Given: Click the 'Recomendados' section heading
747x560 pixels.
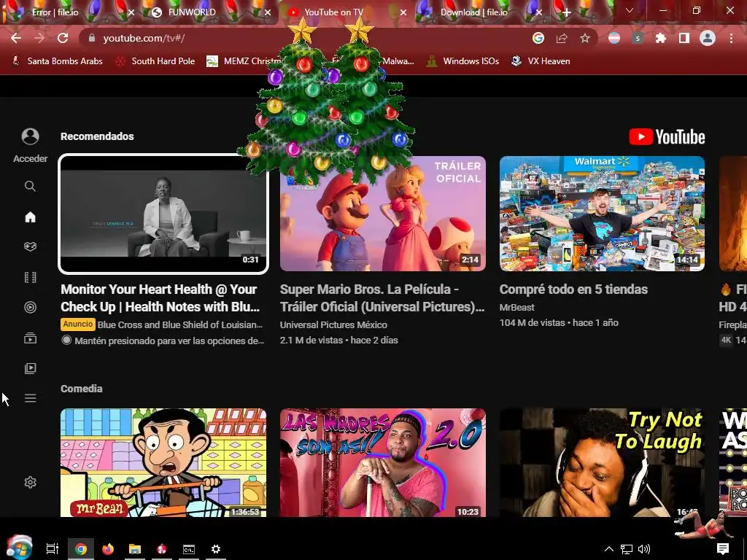Looking at the screenshot, I should 97,136.
